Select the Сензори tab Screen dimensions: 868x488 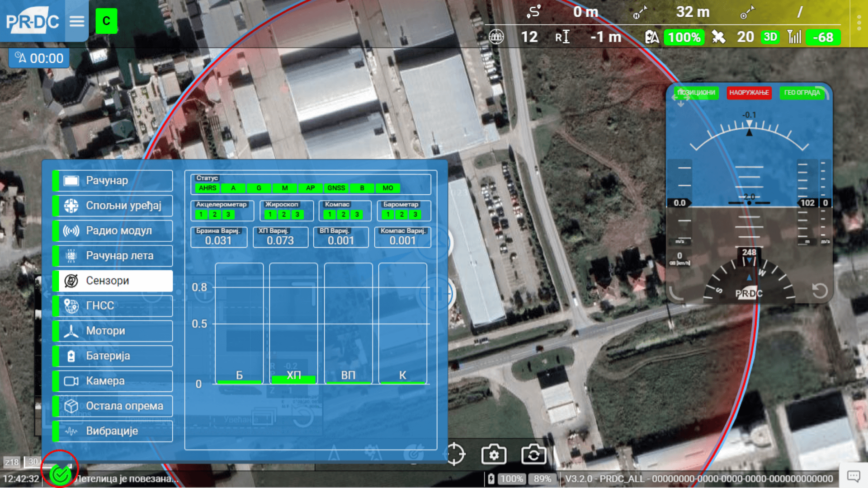click(113, 281)
